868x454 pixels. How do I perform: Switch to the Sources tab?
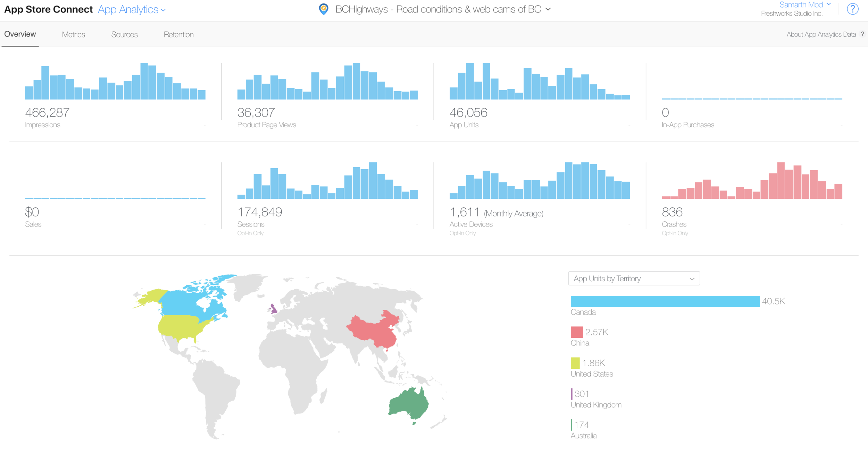(x=124, y=34)
